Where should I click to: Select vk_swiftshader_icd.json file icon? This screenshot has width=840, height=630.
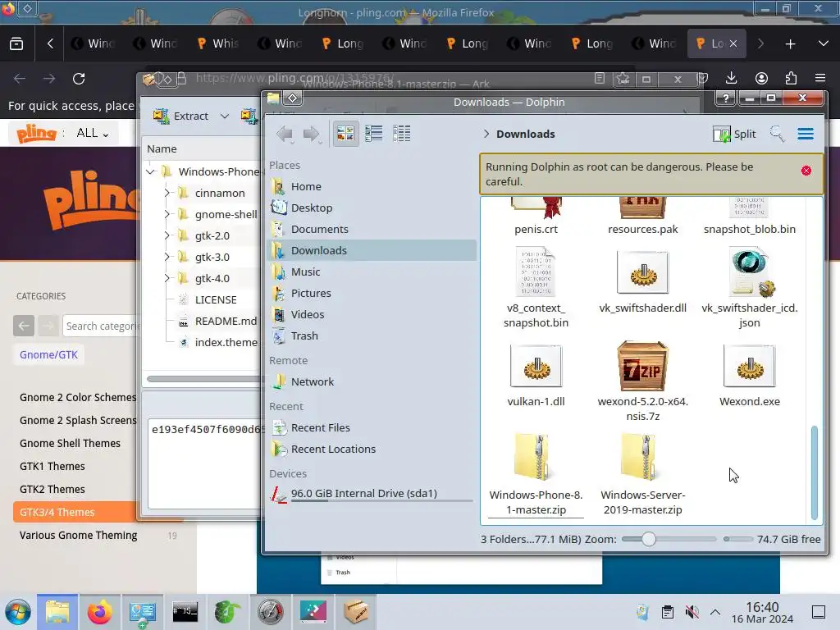click(751, 272)
